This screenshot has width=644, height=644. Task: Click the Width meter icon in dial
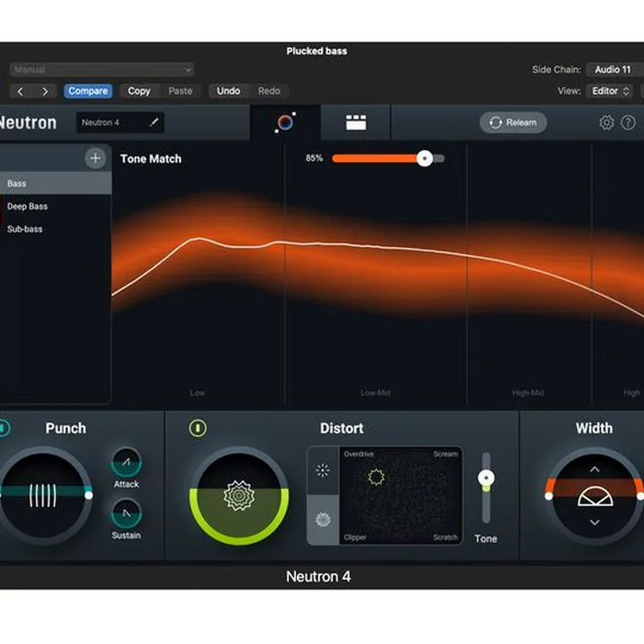(x=595, y=496)
